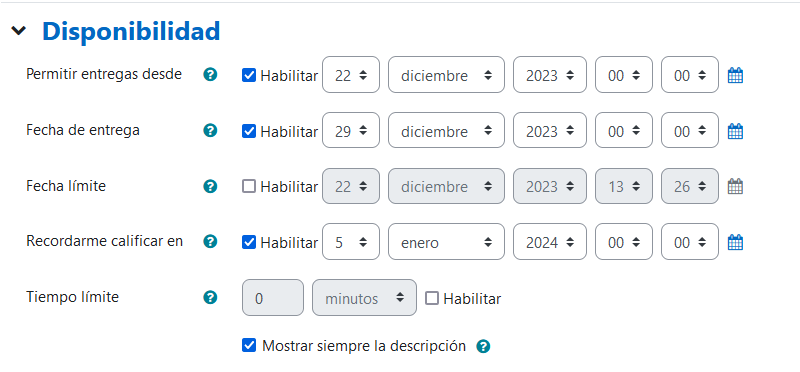Click the Tiempo límite number field
800x372 pixels.
tap(273, 297)
